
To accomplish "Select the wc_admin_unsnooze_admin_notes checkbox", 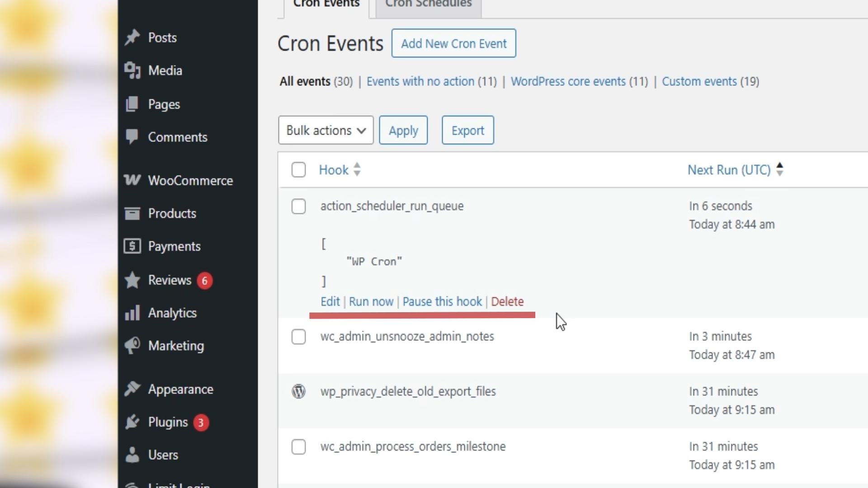I will [298, 337].
